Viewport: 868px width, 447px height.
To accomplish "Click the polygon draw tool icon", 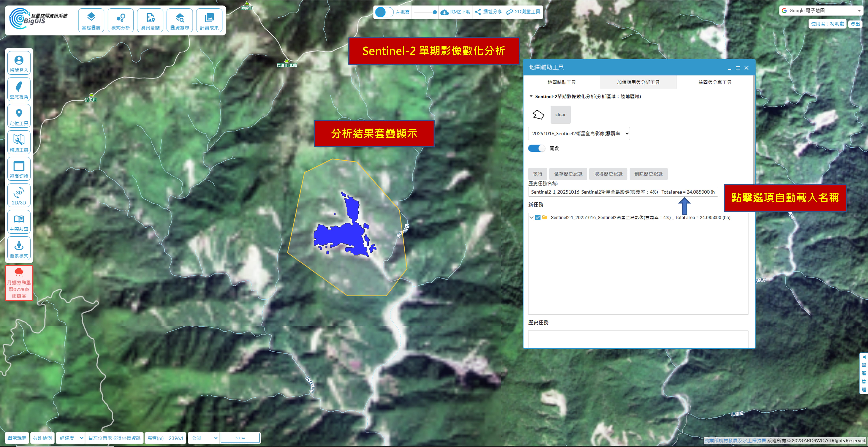I will (538, 115).
